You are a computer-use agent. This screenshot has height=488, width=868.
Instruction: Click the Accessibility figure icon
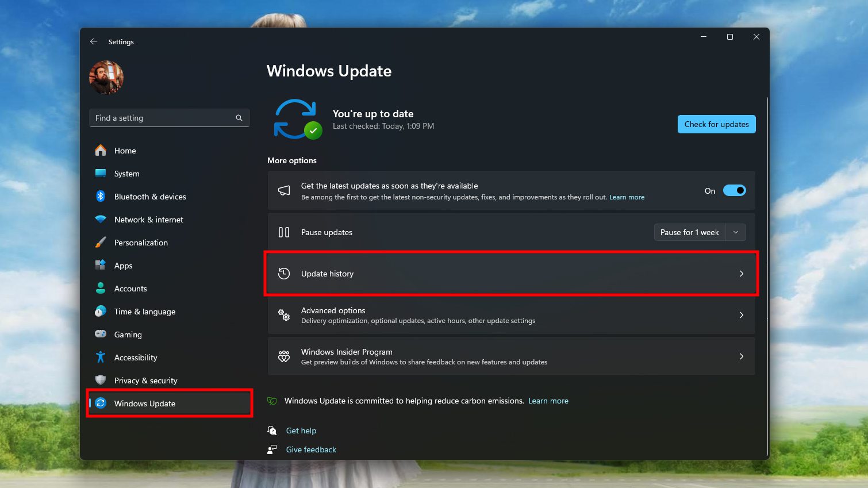tap(101, 357)
